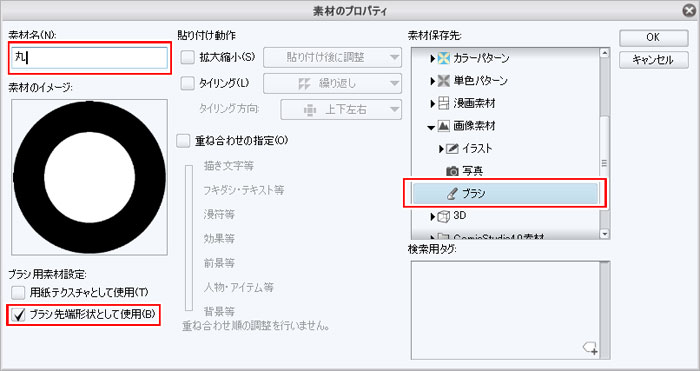Image resolution: width=700 pixels, height=371 pixels.
Task: Click the OK button
Action: 653,38
